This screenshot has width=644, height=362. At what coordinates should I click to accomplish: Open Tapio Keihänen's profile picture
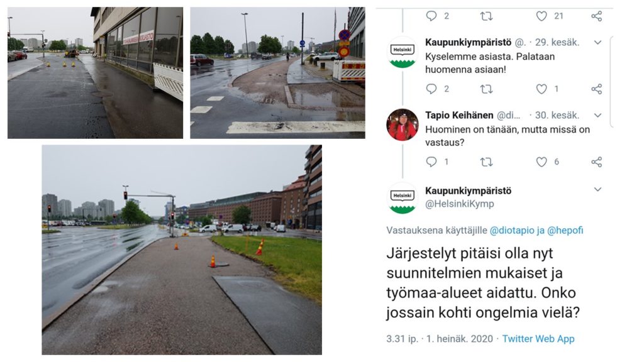coord(402,124)
